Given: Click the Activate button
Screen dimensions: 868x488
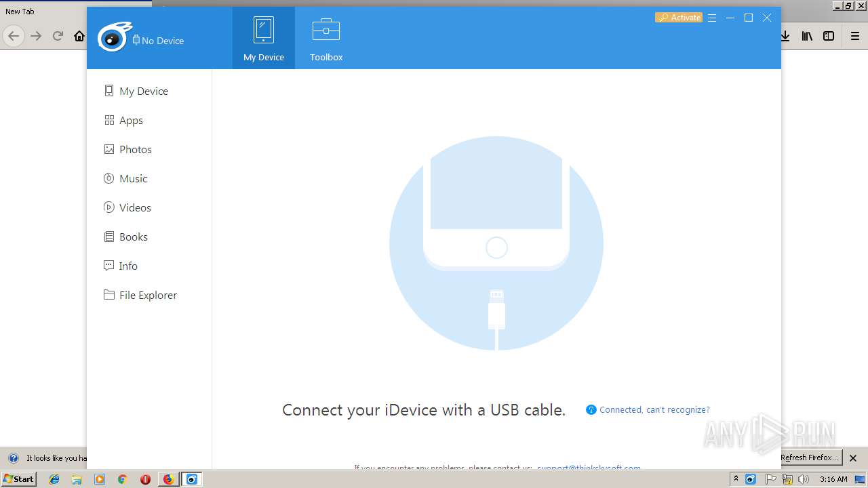Looking at the screenshot, I should coord(679,18).
